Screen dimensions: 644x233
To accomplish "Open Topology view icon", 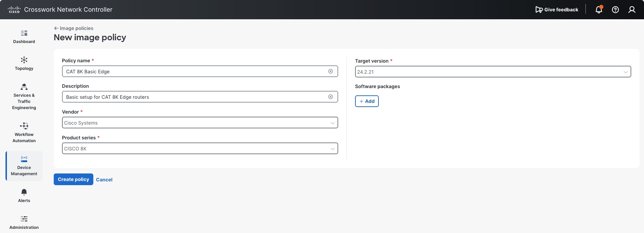I will pos(24,60).
